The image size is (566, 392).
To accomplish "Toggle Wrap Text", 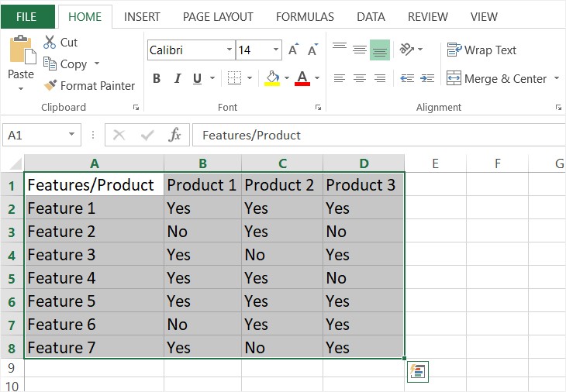I will click(481, 50).
